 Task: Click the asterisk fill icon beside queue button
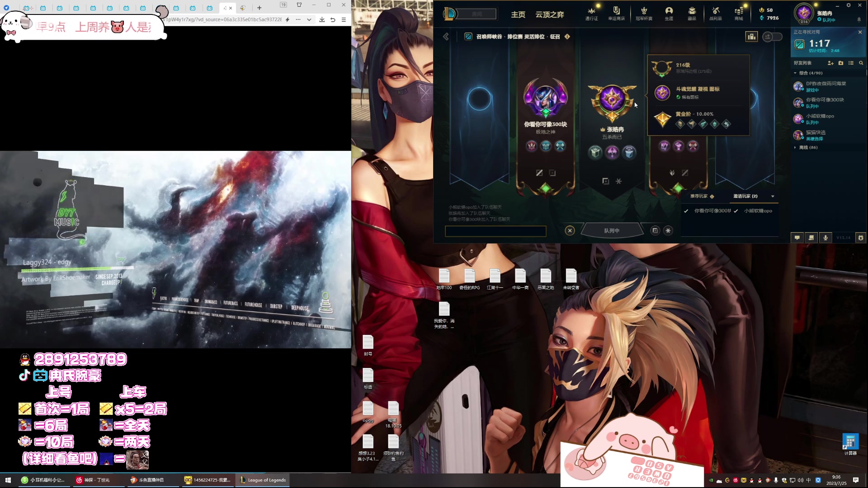668,230
